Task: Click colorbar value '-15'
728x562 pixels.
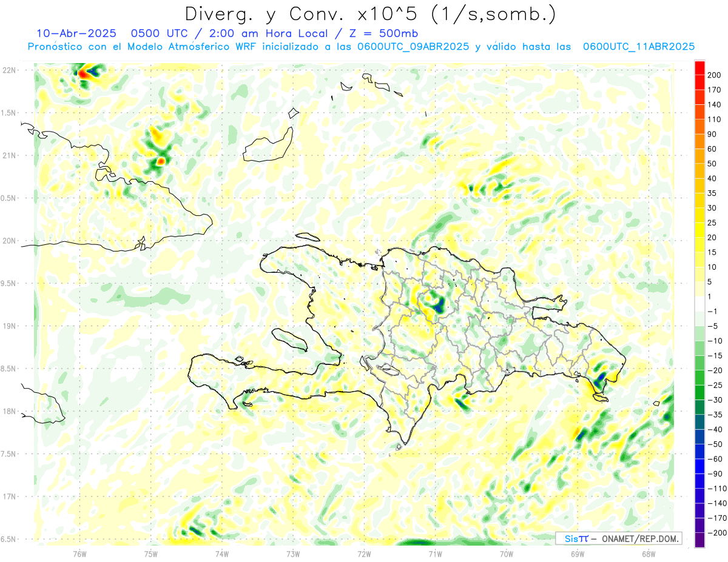Action: 714,356
